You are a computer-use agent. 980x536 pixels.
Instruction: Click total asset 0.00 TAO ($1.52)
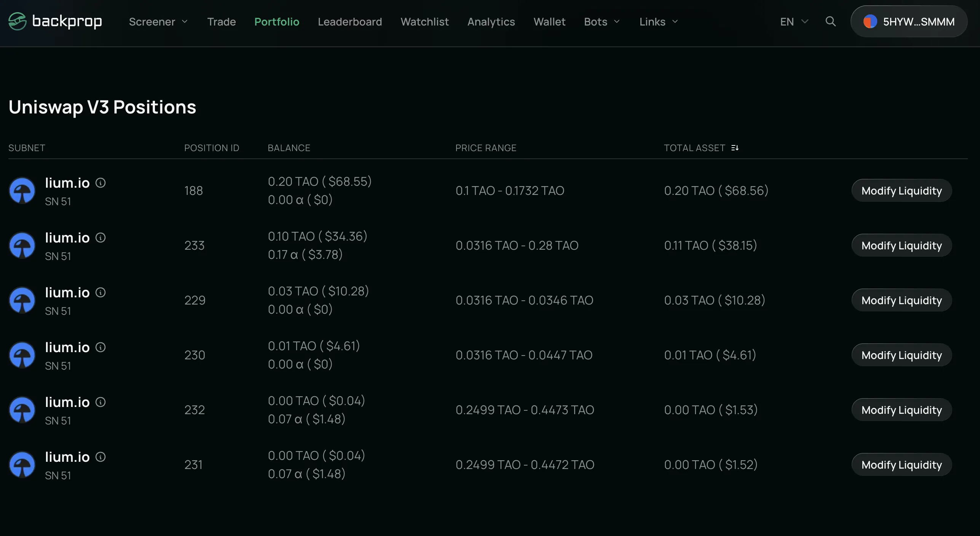(711, 465)
